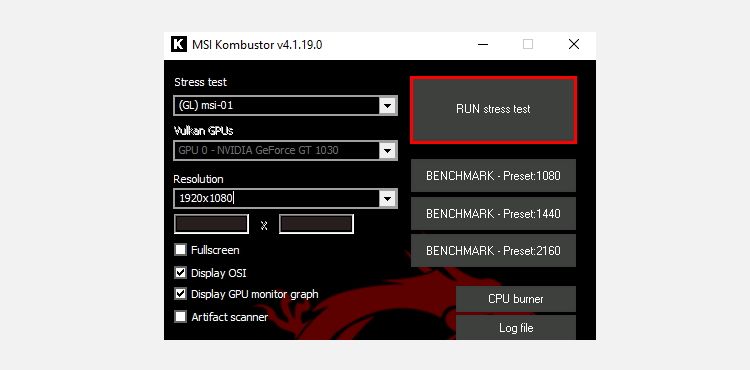Viewport: 750px width, 370px height.
Task: Enable the Artifact scanner checkbox
Action: click(180, 316)
